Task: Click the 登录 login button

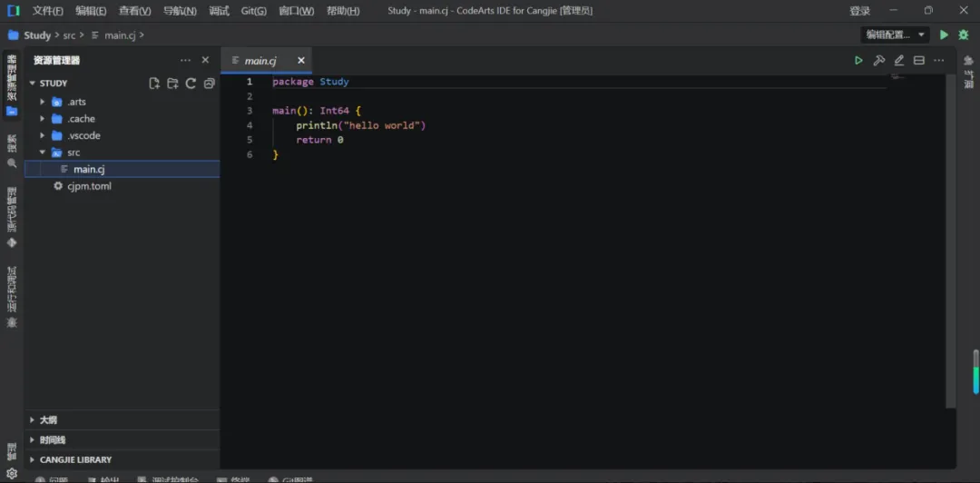Action: click(859, 11)
